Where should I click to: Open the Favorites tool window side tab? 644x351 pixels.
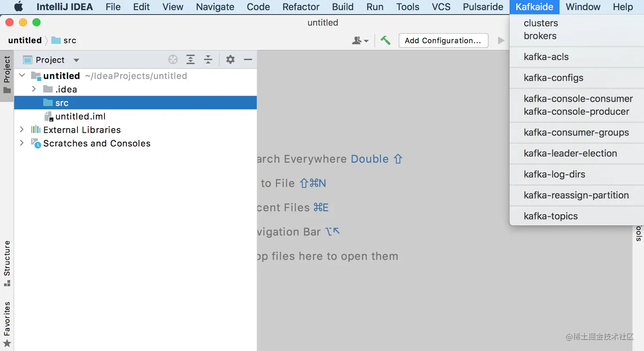7,324
